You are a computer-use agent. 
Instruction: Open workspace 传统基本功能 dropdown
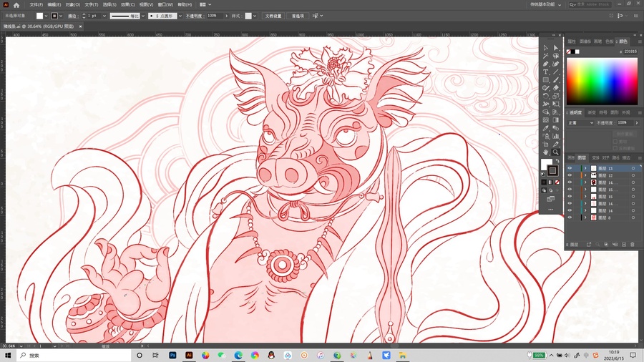(x=545, y=4)
